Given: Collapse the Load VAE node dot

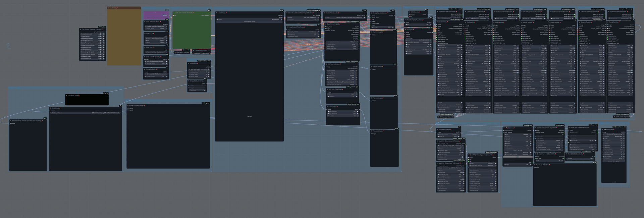Looking at the screenshot, I should tap(145, 47).
